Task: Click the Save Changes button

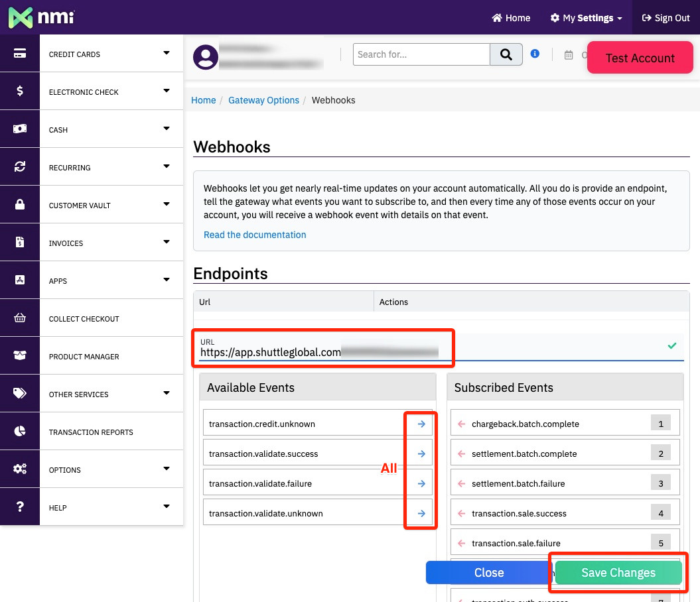Action: coord(618,573)
